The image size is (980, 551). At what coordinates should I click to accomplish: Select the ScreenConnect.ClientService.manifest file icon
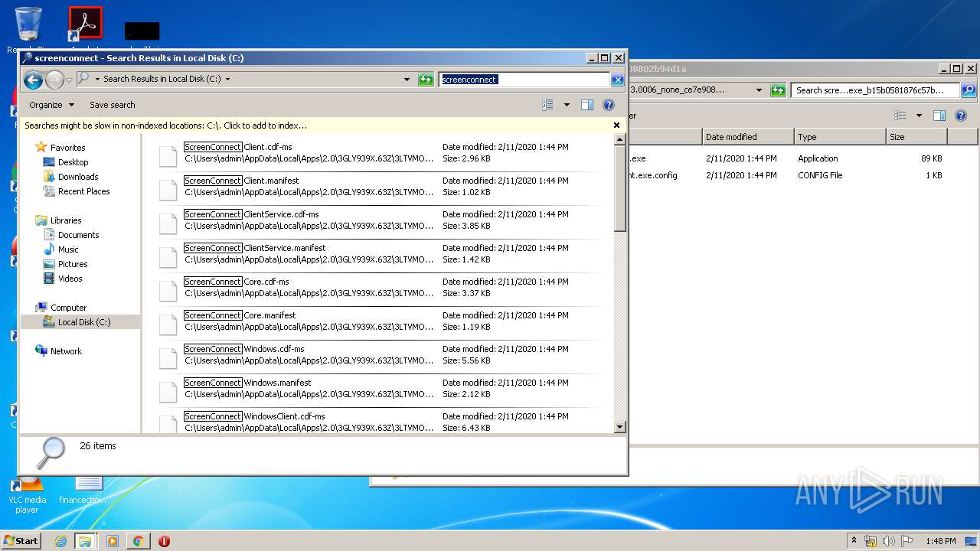pyautogui.click(x=168, y=257)
